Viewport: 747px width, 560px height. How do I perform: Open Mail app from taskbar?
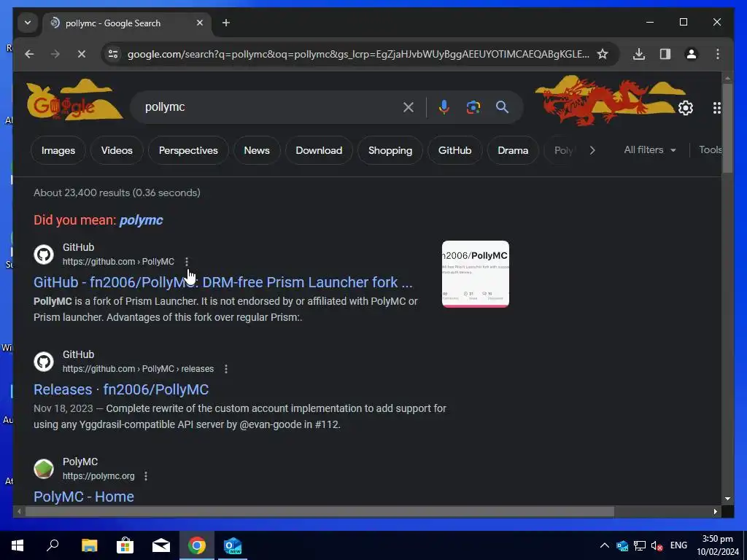[x=161, y=545]
